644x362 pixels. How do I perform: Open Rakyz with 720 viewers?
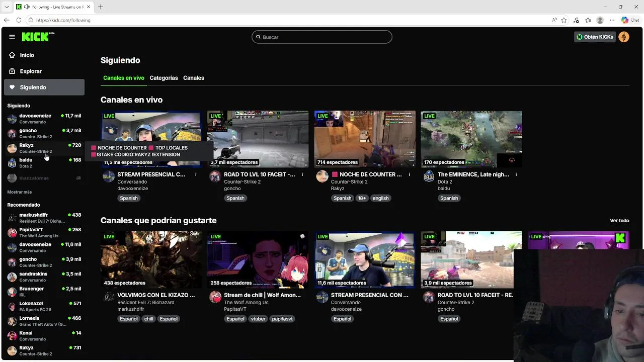[44, 148]
